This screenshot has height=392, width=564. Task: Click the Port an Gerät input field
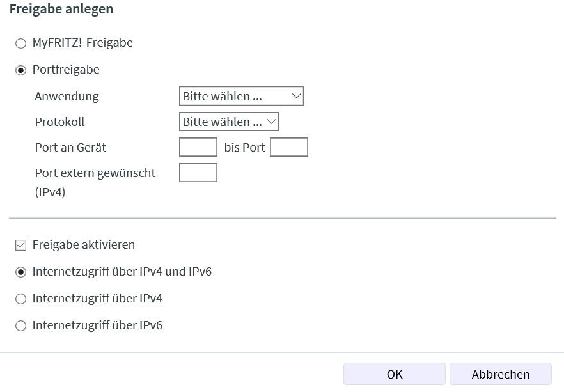coord(198,148)
